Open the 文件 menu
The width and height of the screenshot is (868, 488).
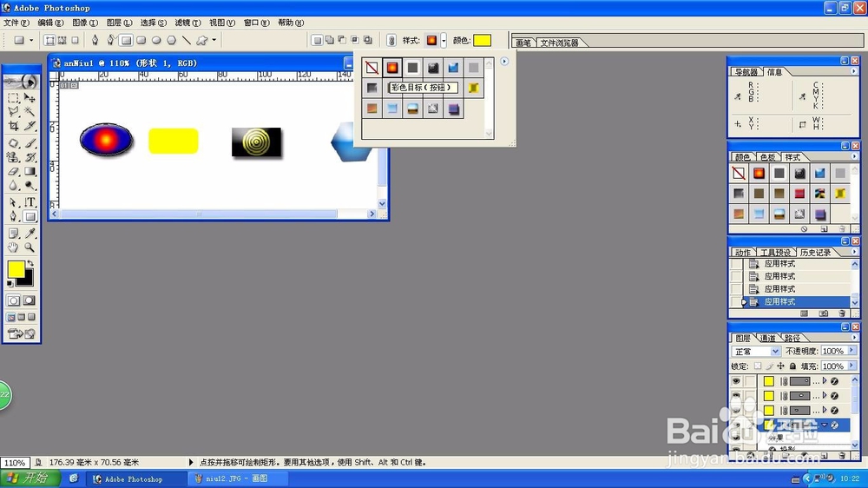(x=16, y=23)
